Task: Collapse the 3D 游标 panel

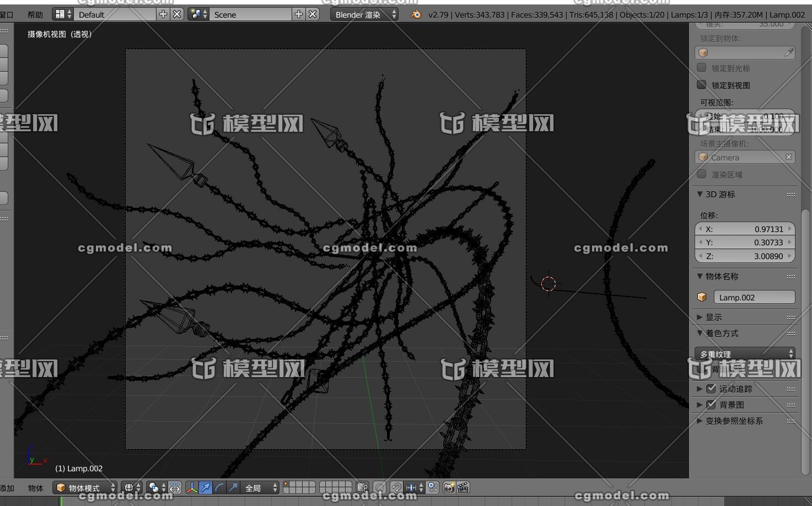Action: tap(700, 194)
